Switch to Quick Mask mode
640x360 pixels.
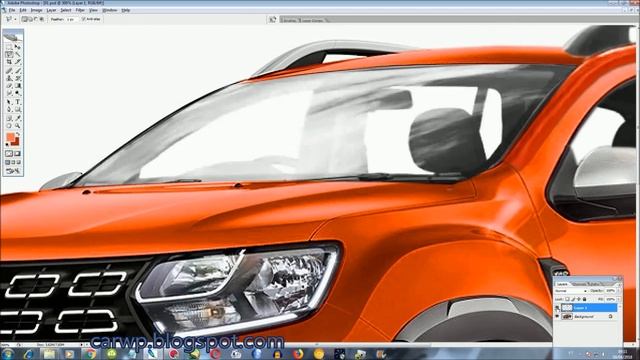point(18,153)
